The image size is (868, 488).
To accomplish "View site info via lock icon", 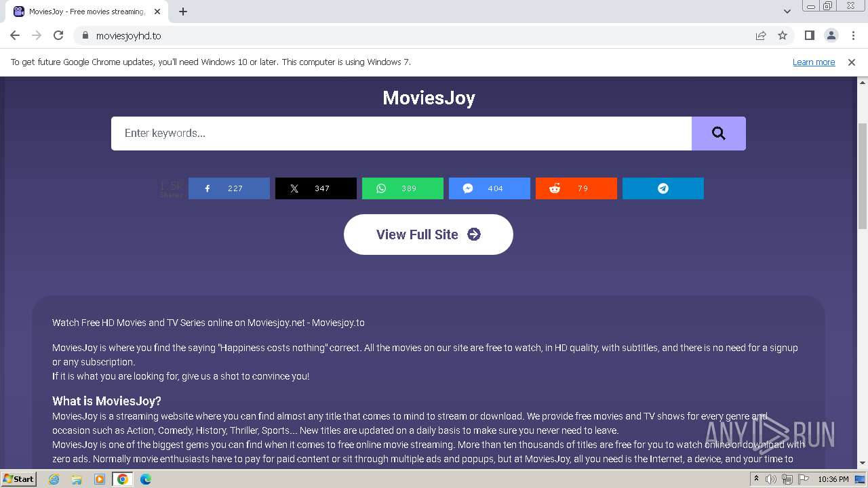I will pyautogui.click(x=85, y=35).
